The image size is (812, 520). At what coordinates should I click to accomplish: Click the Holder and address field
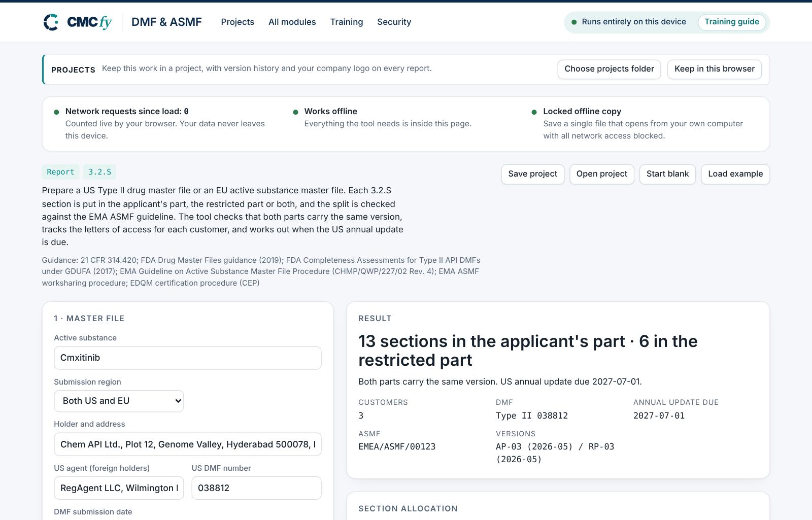click(187, 444)
